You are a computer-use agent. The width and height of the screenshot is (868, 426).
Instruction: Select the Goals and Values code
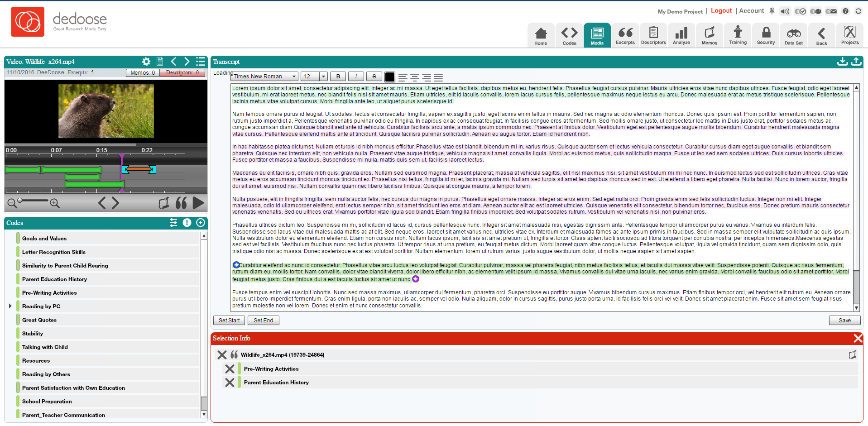point(108,239)
